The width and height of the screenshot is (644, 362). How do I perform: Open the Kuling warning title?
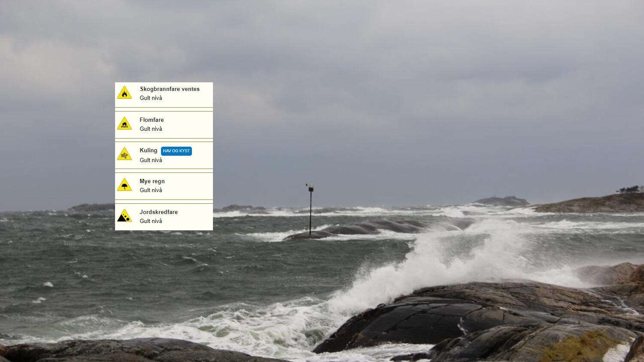pyautogui.click(x=148, y=151)
